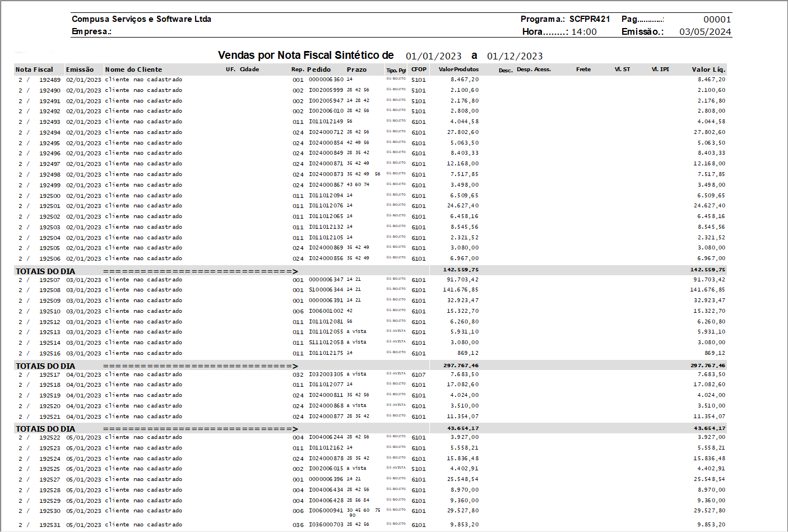Select the "Prazo" column header

[x=356, y=70]
